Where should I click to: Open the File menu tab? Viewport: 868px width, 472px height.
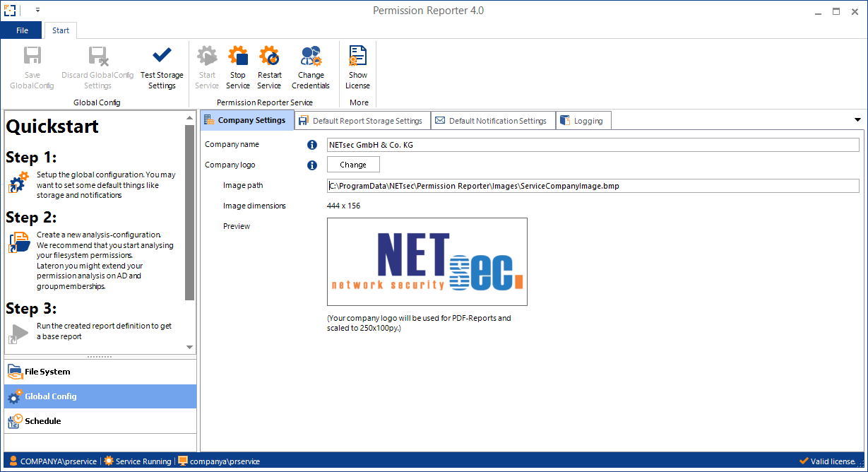(x=22, y=30)
